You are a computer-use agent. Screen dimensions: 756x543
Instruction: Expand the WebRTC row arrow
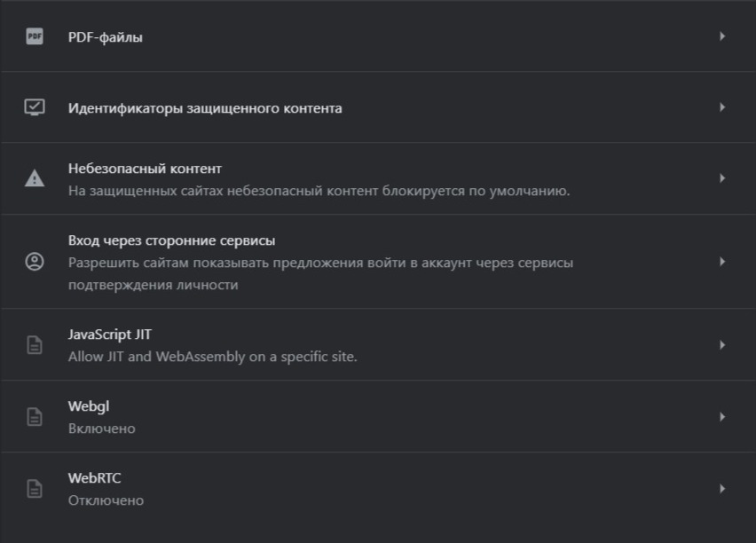722,489
